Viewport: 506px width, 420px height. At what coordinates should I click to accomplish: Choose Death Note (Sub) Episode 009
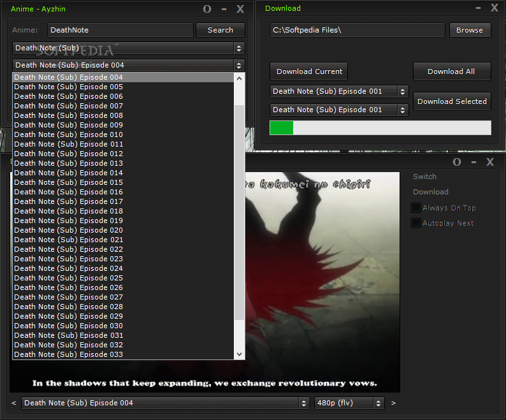[123, 125]
